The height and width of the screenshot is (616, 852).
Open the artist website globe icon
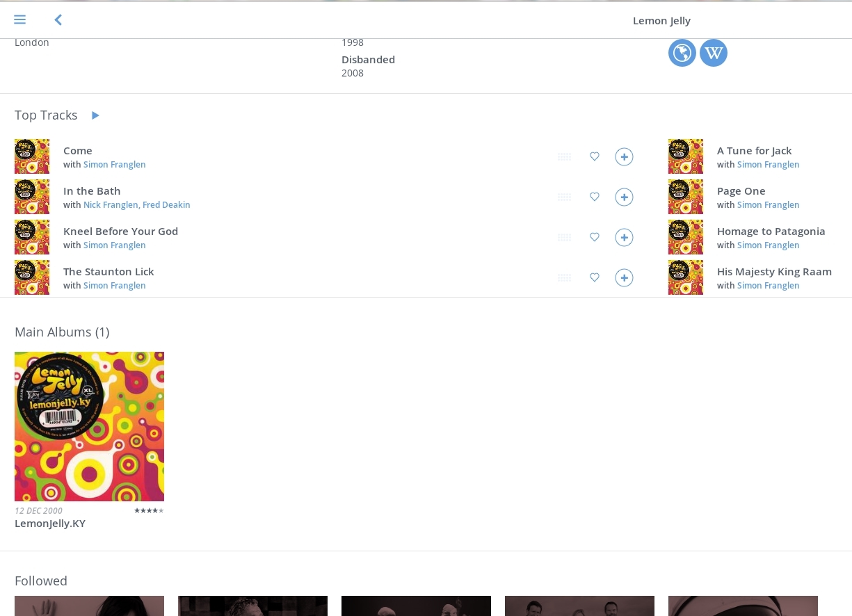click(x=682, y=53)
